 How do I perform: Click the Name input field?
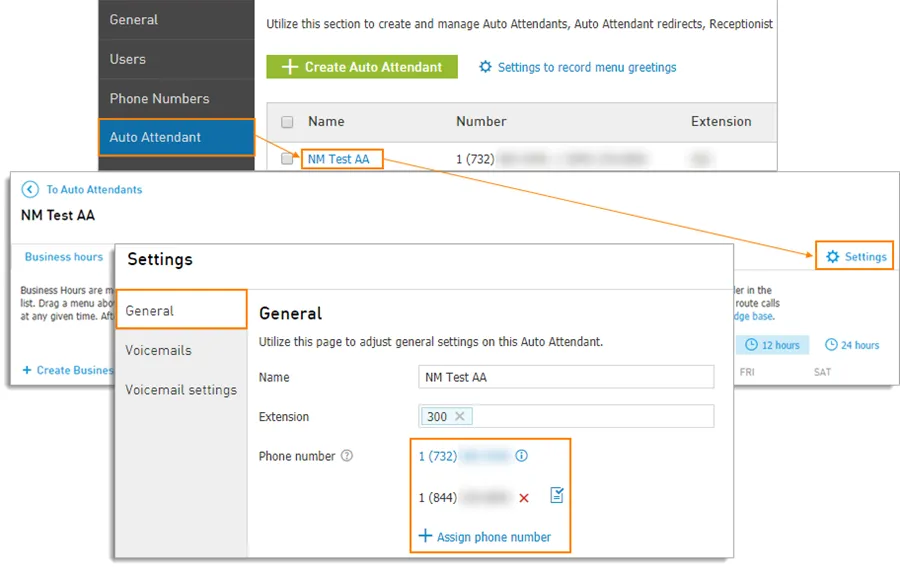[x=566, y=377]
